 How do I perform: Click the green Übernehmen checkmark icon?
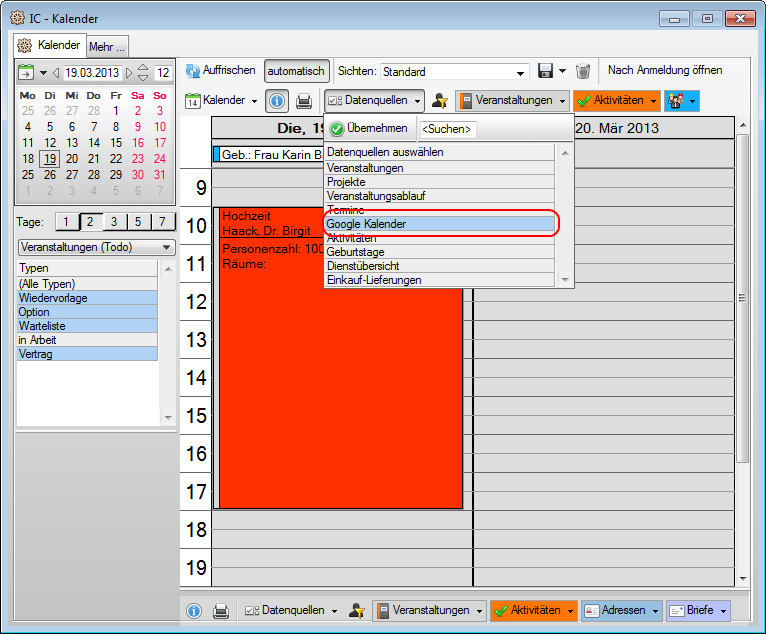pos(337,129)
